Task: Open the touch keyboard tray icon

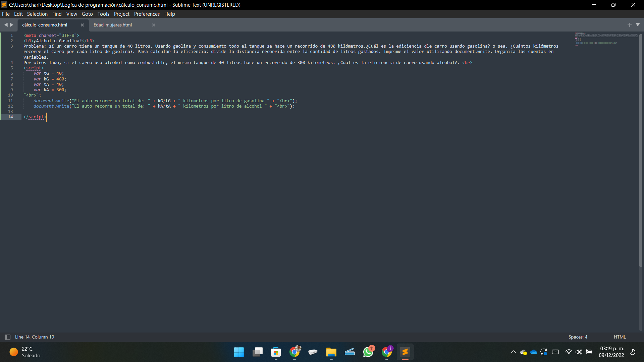Action: [x=555, y=352]
